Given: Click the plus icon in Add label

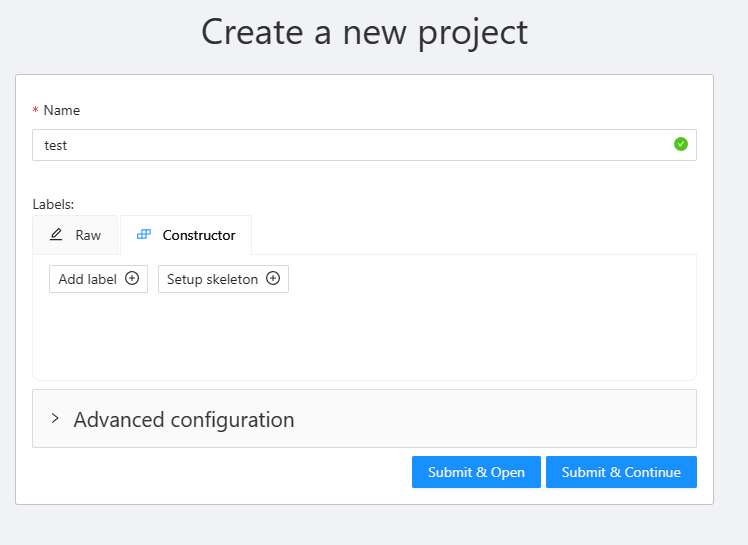Looking at the screenshot, I should pos(132,278).
